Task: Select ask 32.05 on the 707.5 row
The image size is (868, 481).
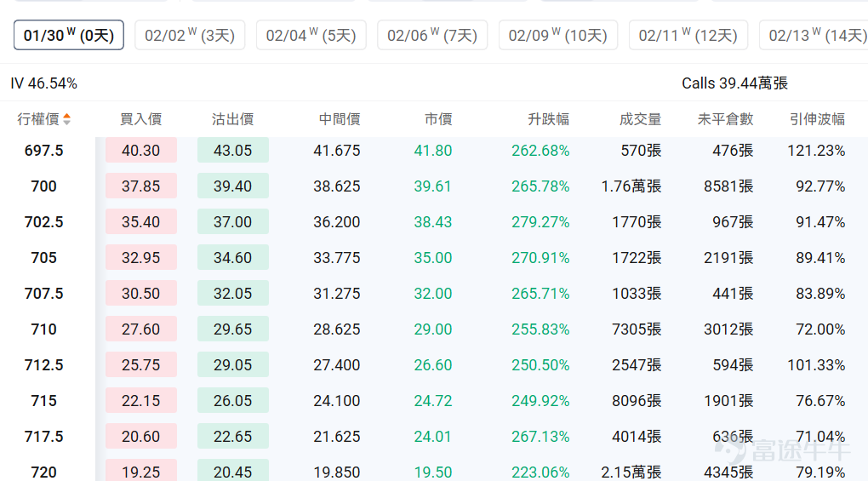Action: [x=233, y=293]
